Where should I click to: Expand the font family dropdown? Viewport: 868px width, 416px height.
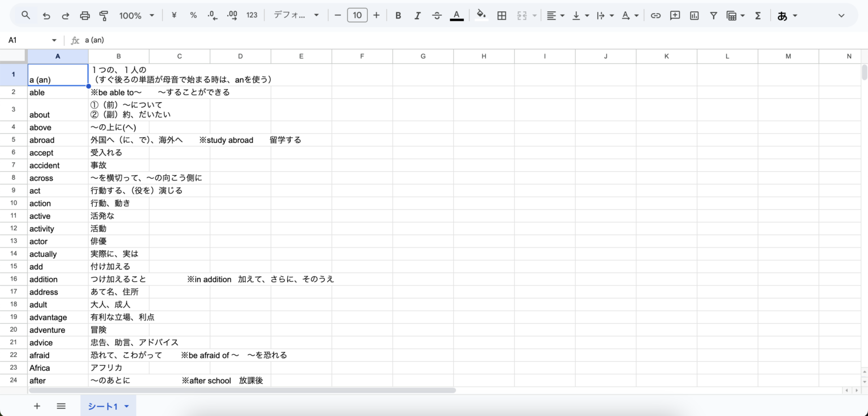point(296,15)
